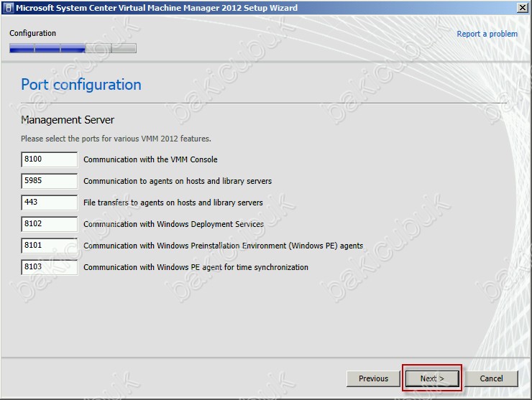Click the Configuration progress bar
Screen dimensions: 532x400
pos(73,49)
